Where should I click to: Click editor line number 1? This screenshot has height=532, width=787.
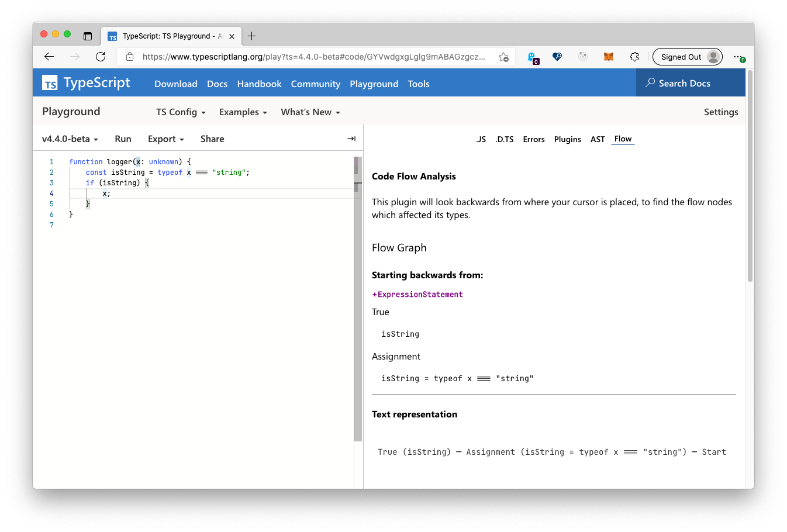pos(51,161)
